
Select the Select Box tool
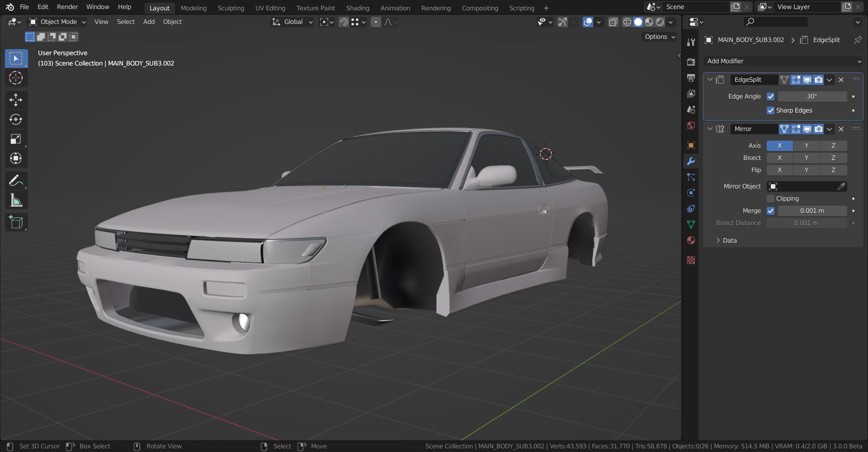point(16,59)
